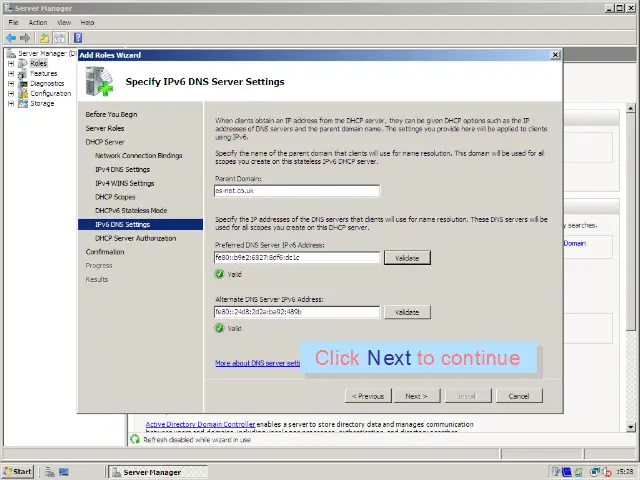Click the Diagnostics icon in tree
Screen dimensions: 640x480
(23, 84)
